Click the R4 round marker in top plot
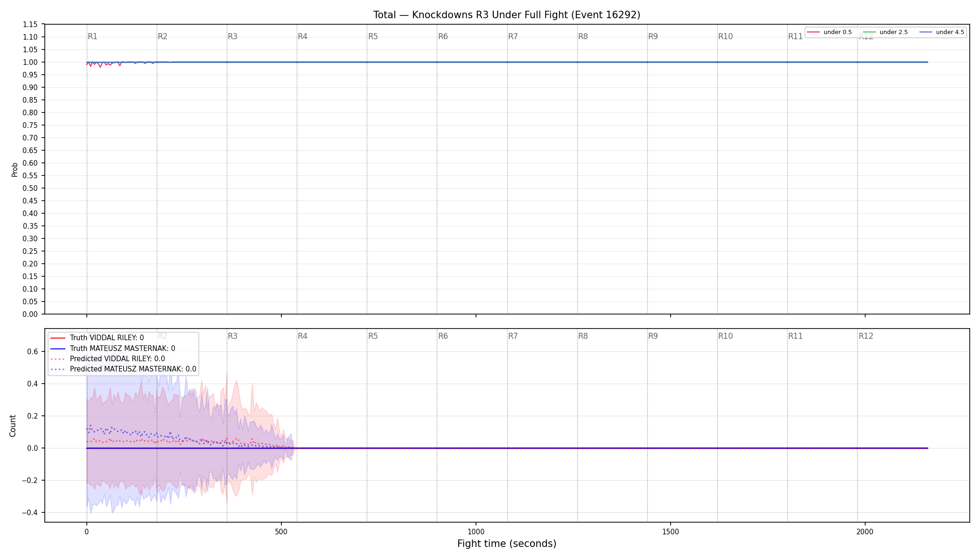980x560 pixels. pyautogui.click(x=302, y=36)
